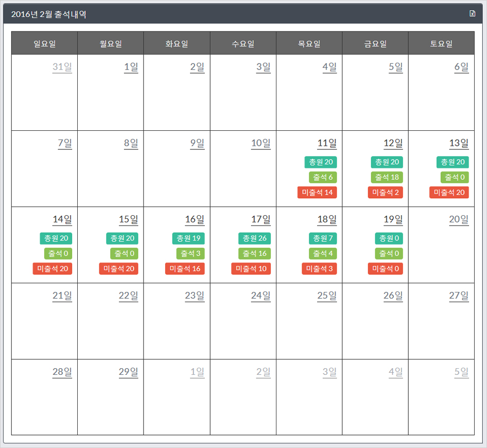Click the 출석 16 badge on 17일
The width and height of the screenshot is (487, 448).
click(254, 253)
